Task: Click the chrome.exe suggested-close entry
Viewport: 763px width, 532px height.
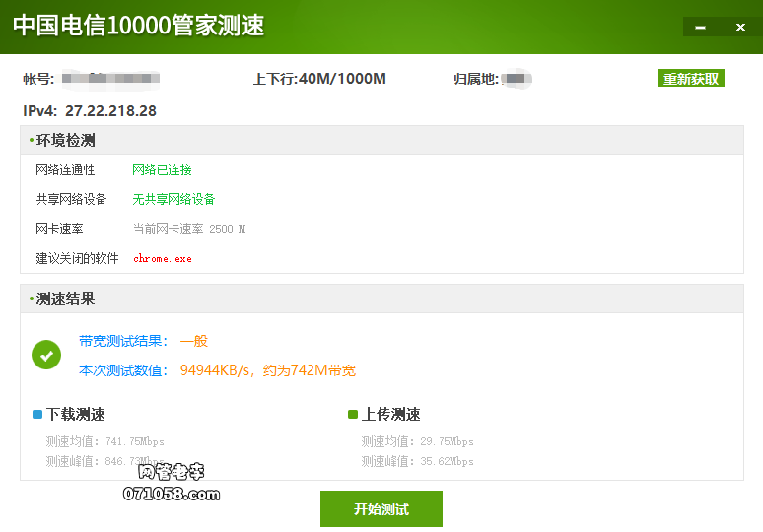Action: click(x=163, y=259)
